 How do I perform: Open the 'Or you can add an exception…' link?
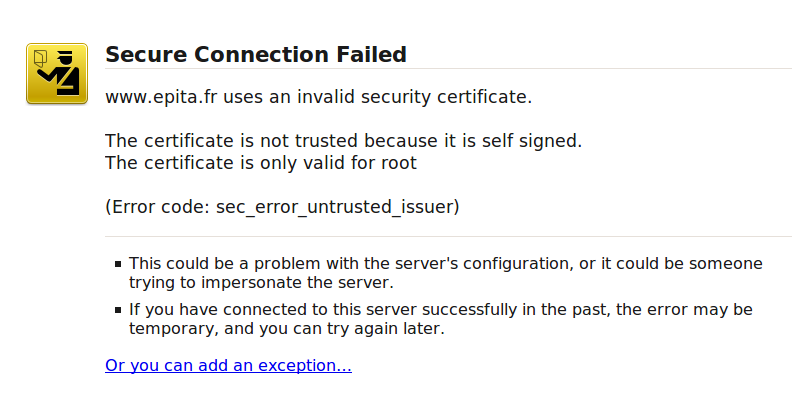click(228, 365)
